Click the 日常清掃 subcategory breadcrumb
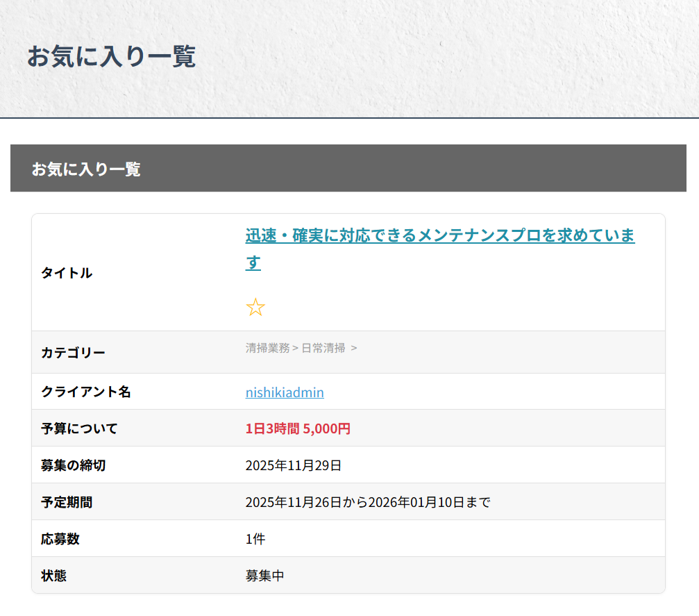This screenshot has height=616, width=699. pyautogui.click(x=323, y=348)
